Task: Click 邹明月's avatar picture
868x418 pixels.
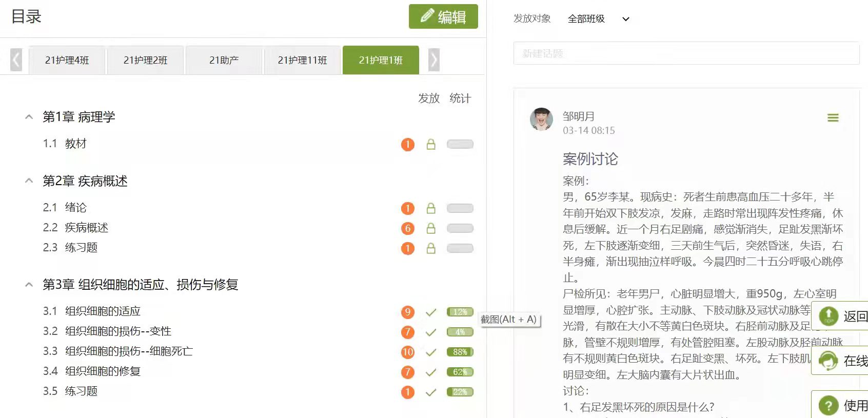Action: point(541,120)
